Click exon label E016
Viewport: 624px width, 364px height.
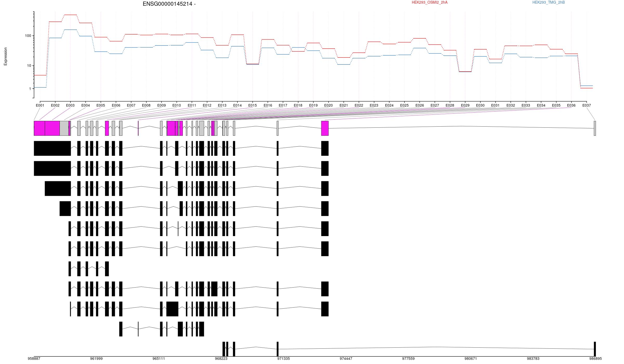point(268,106)
